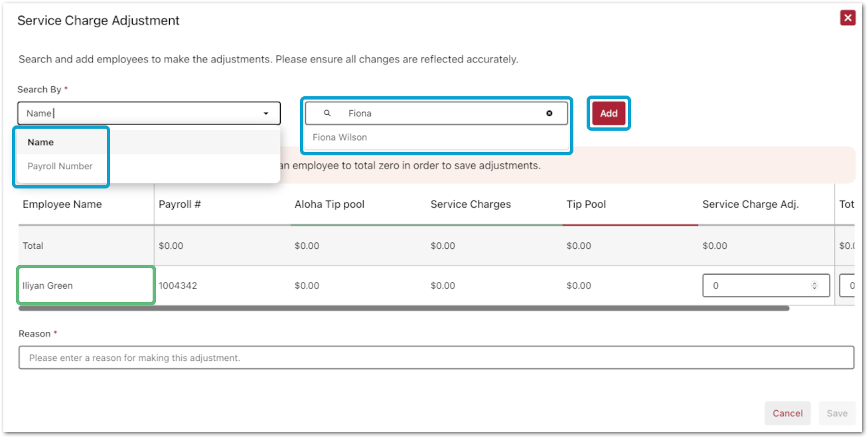Choose Payroll Number search option
The image size is (868, 438).
(x=60, y=166)
